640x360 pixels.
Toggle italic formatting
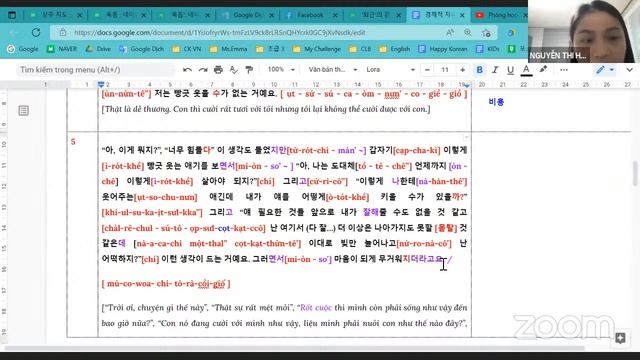495,70
